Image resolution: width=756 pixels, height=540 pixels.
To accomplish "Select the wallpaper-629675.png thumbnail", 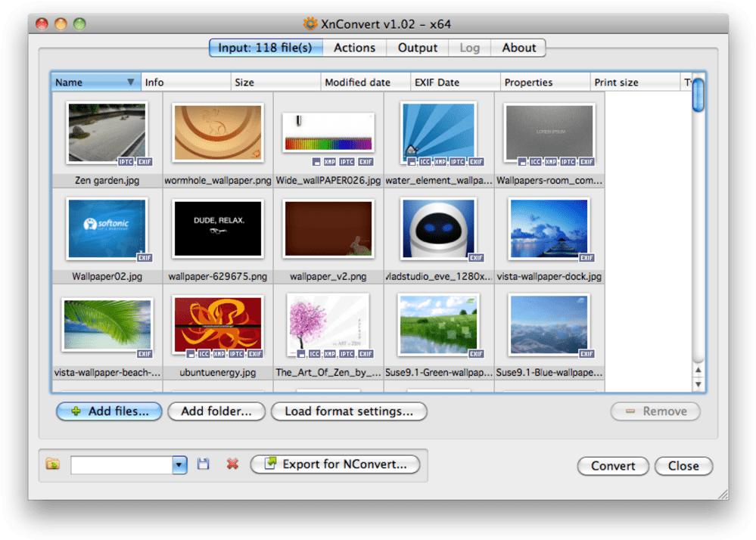I will (218, 229).
